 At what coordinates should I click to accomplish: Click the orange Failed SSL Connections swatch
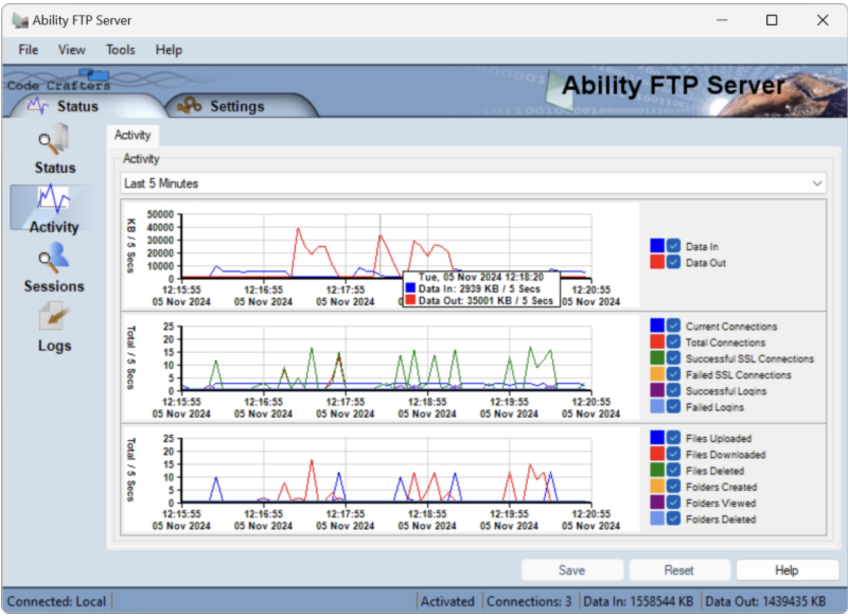(x=657, y=374)
